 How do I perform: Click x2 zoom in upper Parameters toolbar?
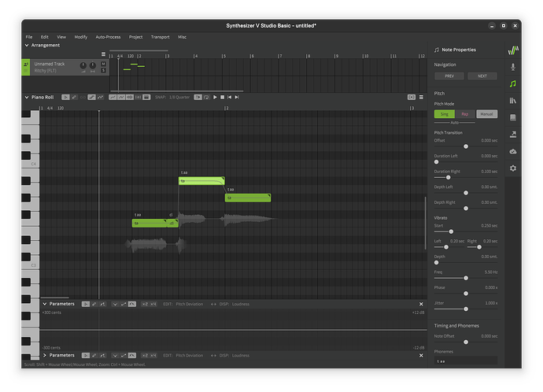pos(145,304)
